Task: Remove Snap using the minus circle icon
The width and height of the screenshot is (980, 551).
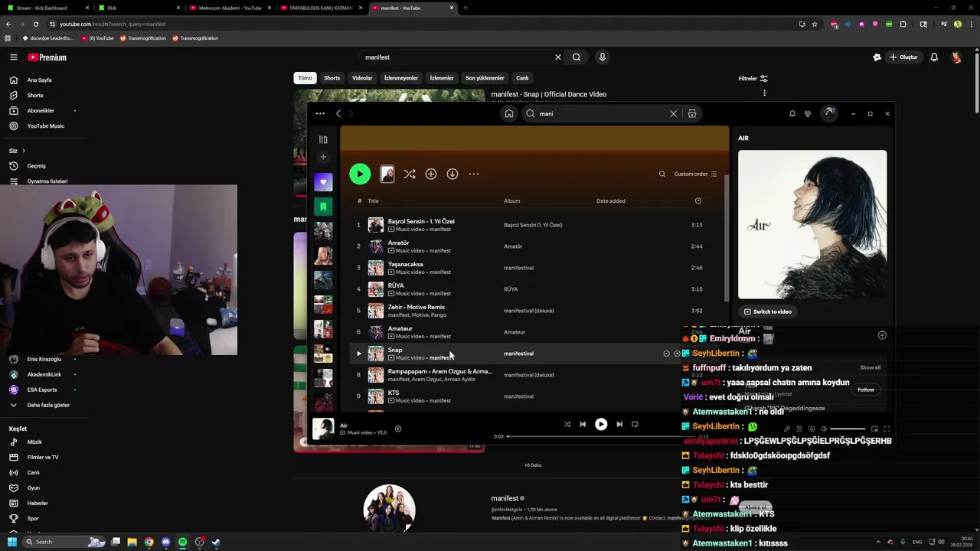Action: [x=666, y=354]
